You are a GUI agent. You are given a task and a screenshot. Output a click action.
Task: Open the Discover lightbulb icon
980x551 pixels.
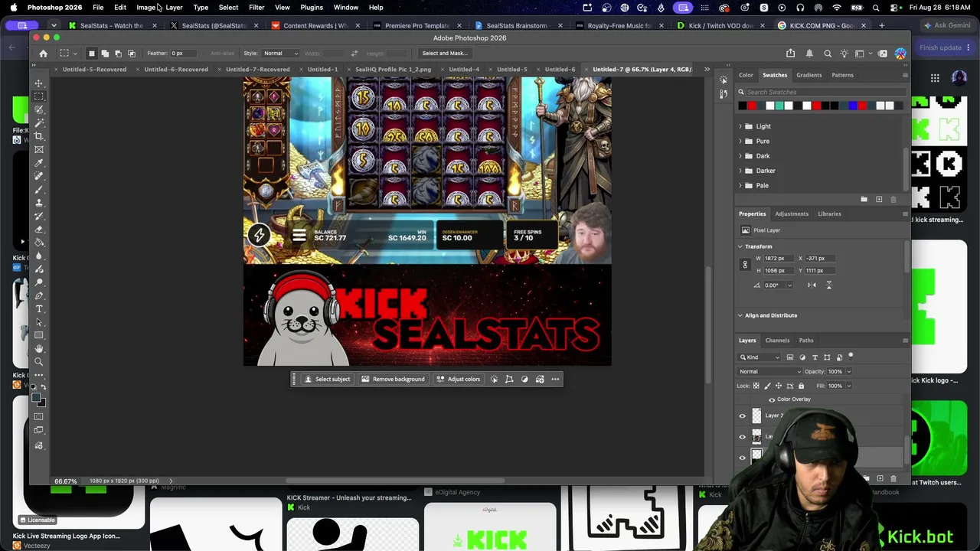click(844, 54)
